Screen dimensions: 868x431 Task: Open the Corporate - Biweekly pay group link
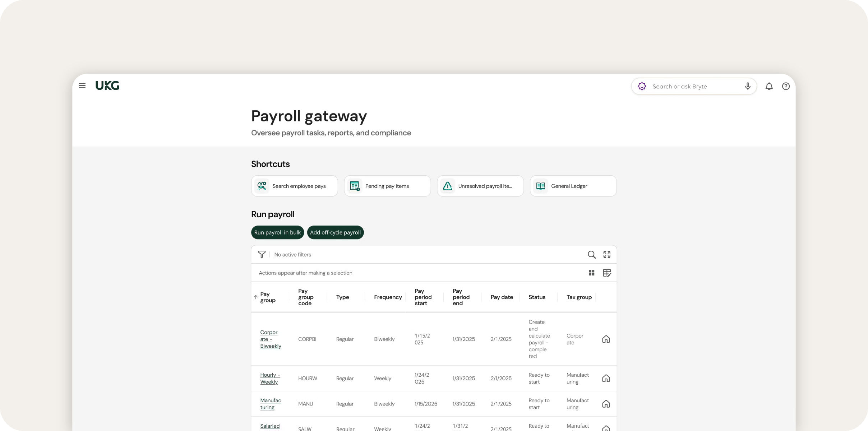[x=270, y=339]
